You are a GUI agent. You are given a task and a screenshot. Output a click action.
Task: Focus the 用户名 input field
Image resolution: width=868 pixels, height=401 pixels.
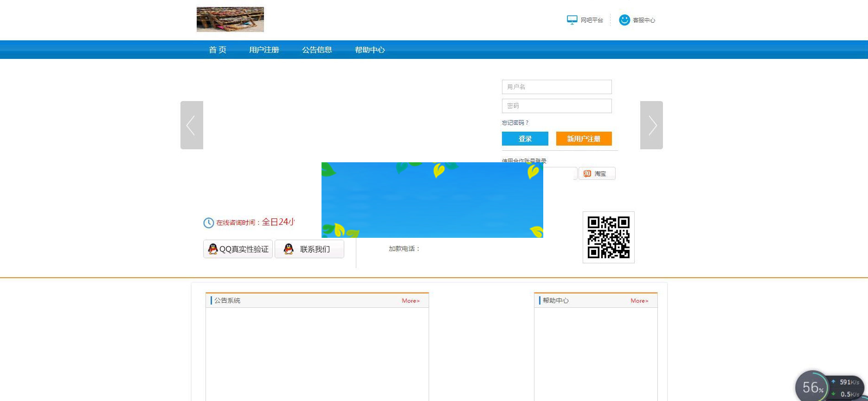[x=557, y=87]
